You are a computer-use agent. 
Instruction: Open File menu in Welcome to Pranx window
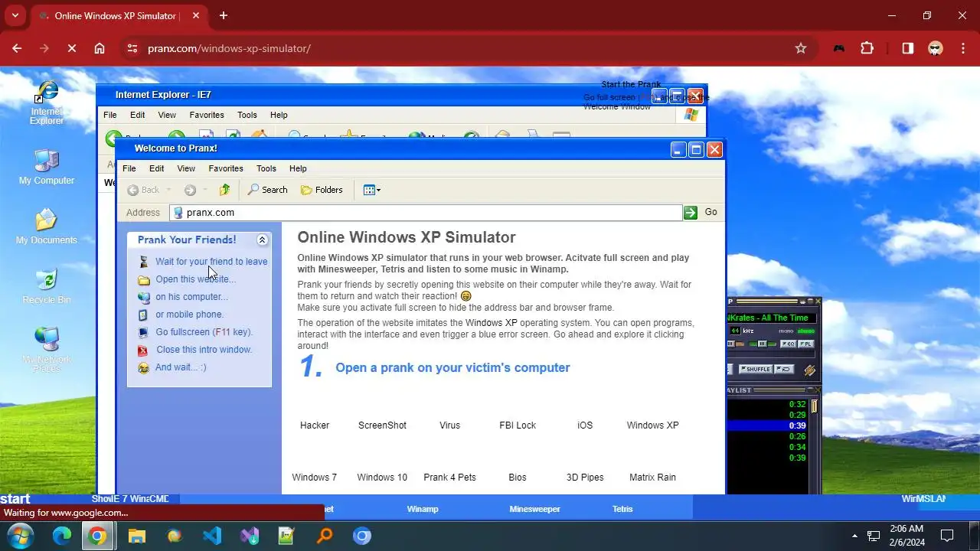[129, 168]
